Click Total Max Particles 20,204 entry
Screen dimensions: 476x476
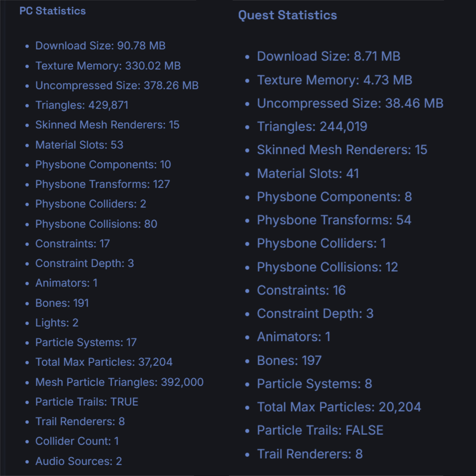pyautogui.click(x=339, y=407)
